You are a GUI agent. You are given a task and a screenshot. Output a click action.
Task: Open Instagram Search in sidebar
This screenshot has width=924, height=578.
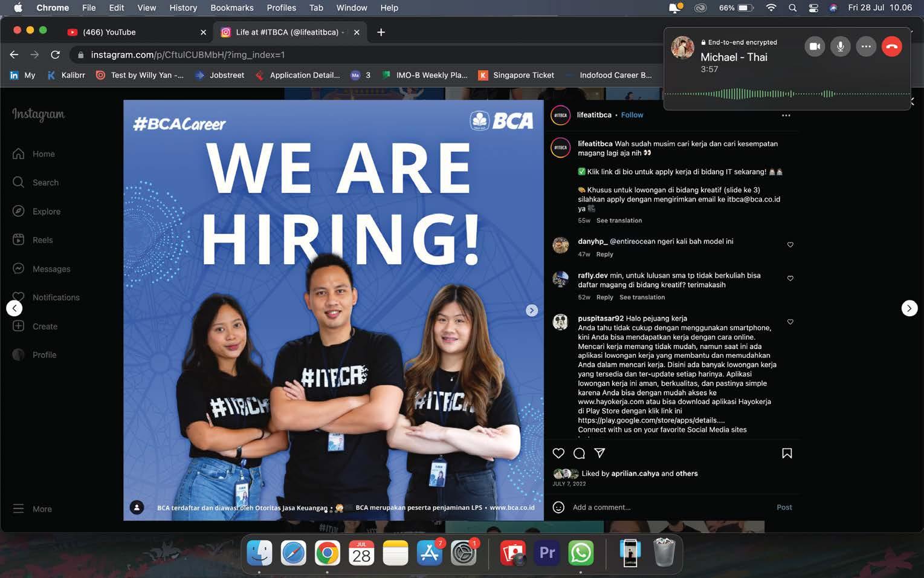click(36, 183)
